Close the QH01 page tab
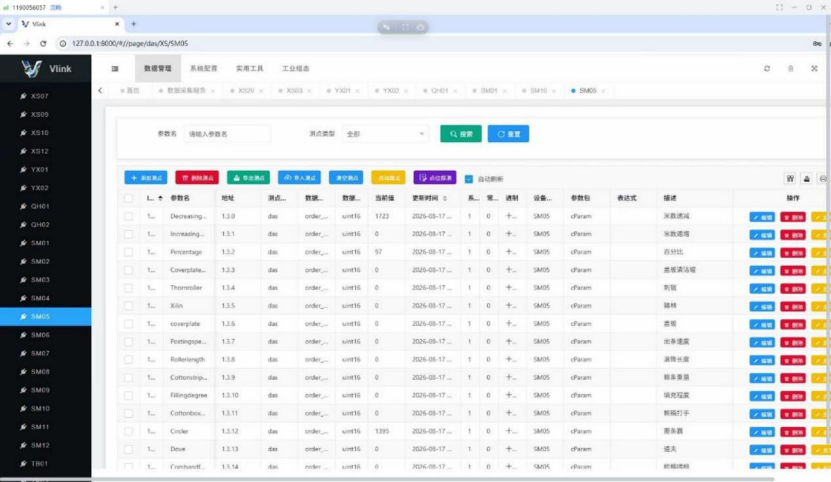Screen dimensions: 831x482 [455, 91]
